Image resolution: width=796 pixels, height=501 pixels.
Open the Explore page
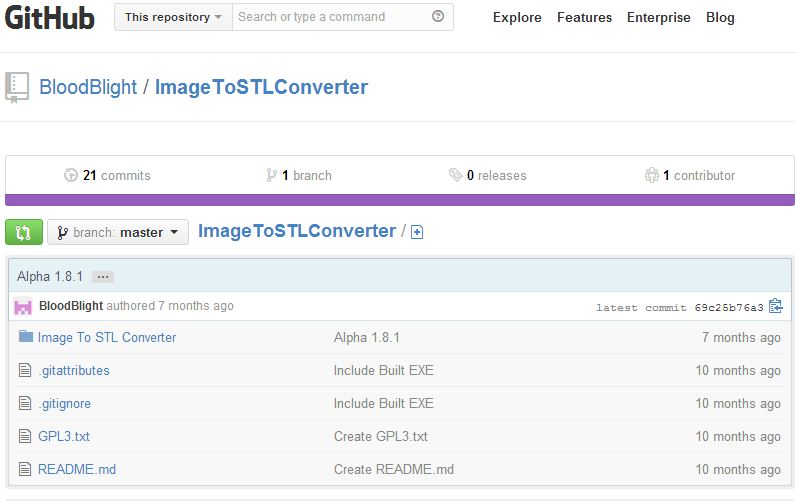click(517, 18)
